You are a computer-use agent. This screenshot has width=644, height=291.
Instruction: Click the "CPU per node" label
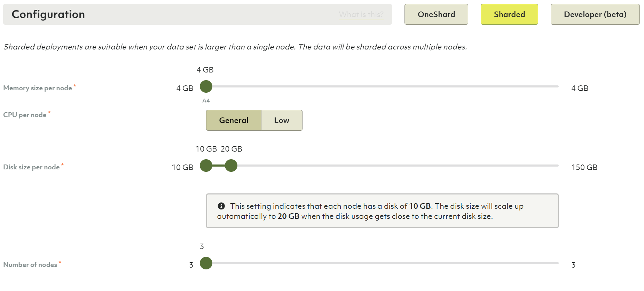tap(25, 115)
